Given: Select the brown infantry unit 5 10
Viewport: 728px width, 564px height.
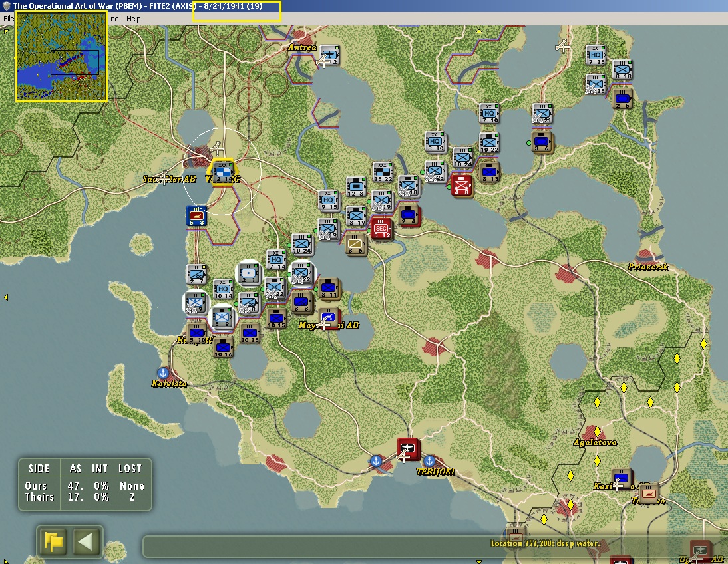Looking at the screenshot, I should (197, 333).
